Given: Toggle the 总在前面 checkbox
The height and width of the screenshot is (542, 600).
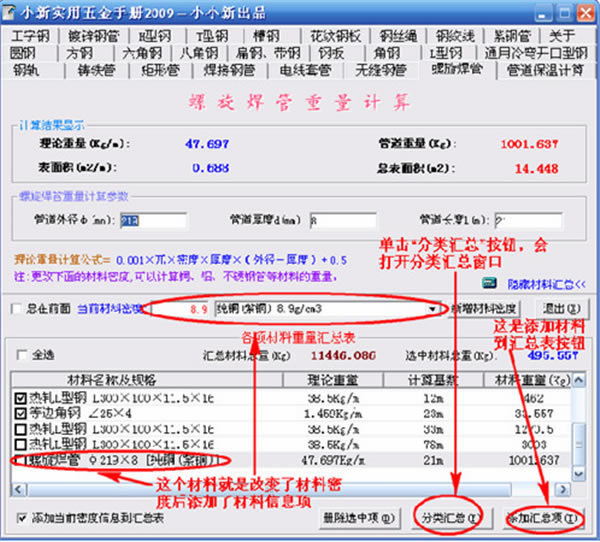Looking at the screenshot, I should [16, 309].
